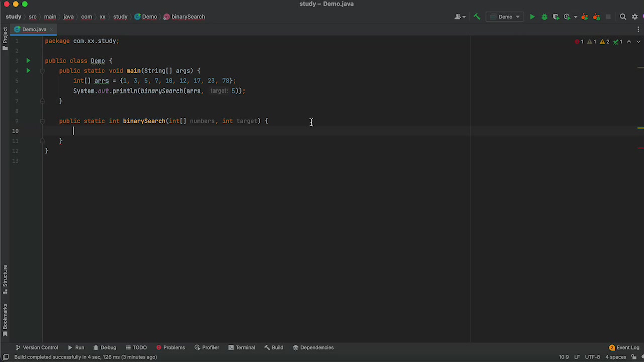Run Demo with coverage

tap(556, 17)
